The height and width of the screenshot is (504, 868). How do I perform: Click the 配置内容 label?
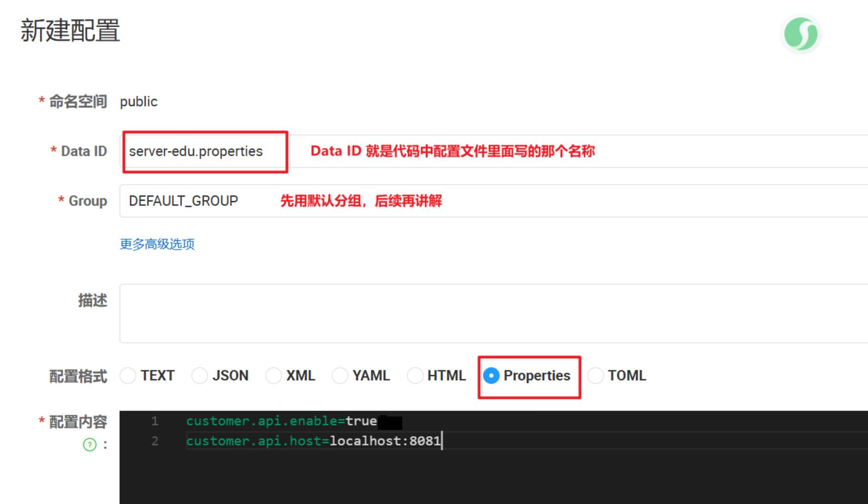(78, 422)
